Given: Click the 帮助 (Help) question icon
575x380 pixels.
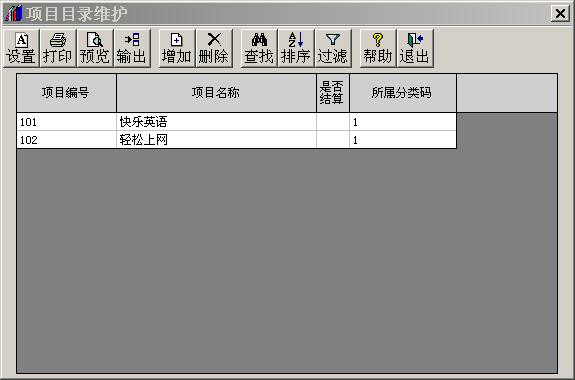Looking at the screenshot, I should (378, 48).
